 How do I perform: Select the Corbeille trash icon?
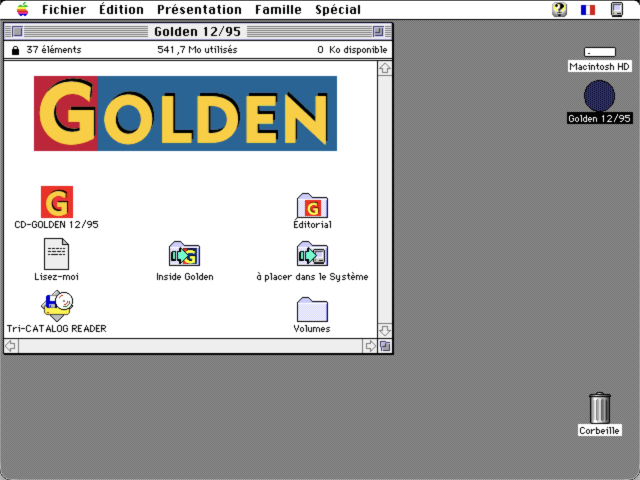[600, 408]
